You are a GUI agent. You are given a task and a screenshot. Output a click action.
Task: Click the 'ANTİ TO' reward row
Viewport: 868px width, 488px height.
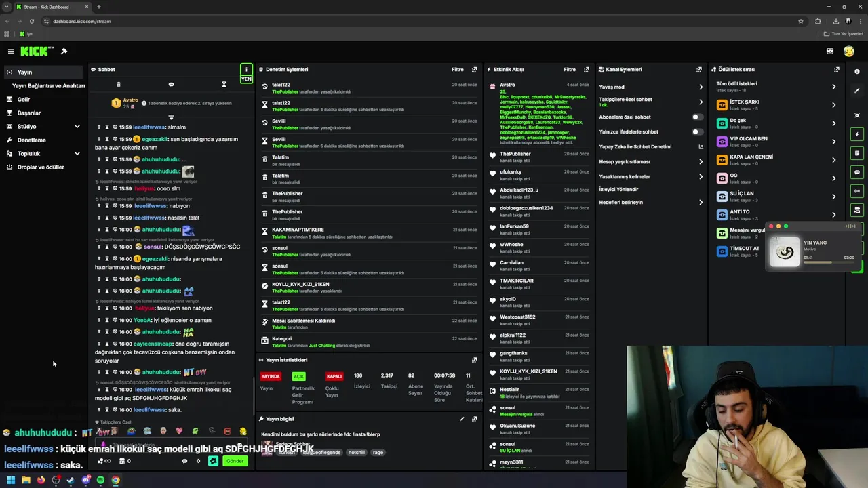point(777,214)
